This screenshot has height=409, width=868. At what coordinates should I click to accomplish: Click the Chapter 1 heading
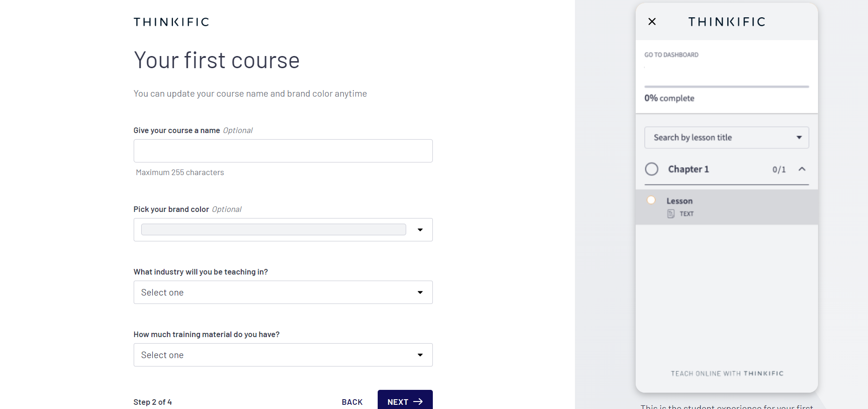(689, 169)
